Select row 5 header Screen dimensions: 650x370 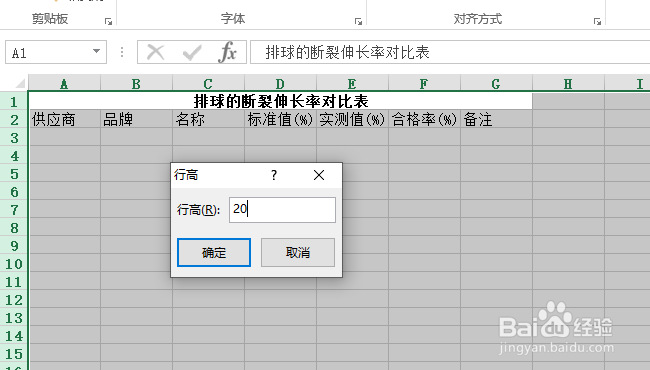pos(14,174)
